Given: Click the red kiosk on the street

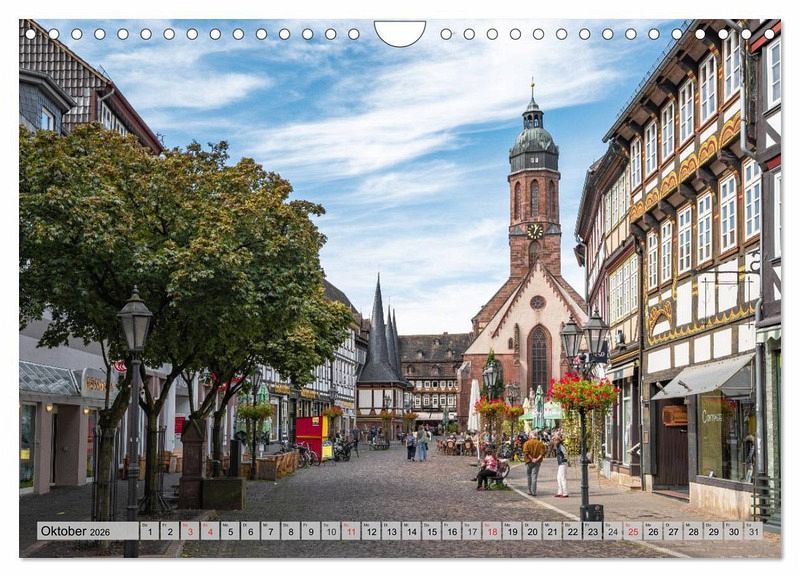Looking at the screenshot, I should coord(309,435).
